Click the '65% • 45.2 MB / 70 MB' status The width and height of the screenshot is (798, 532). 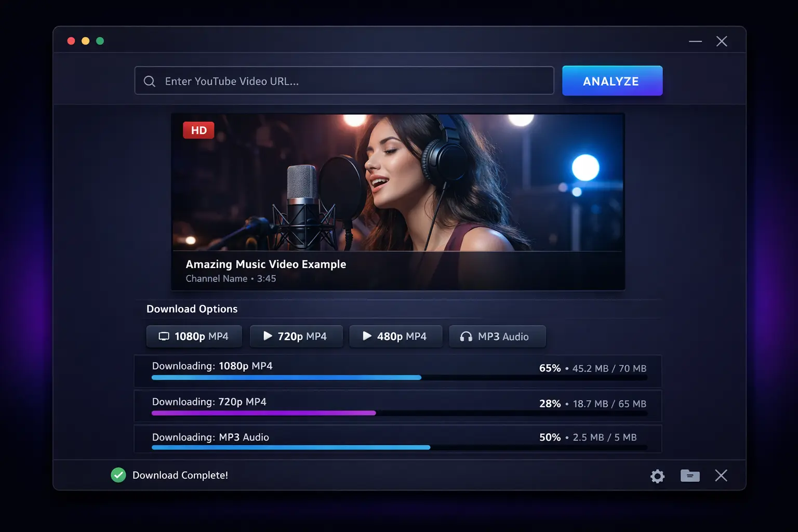[593, 368]
